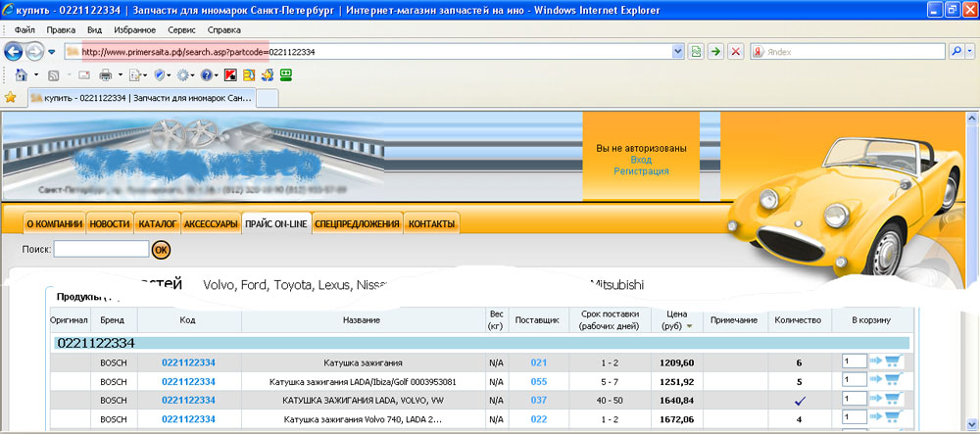
Task: Click the Yandex search input field
Action: pyautogui.click(x=855, y=52)
